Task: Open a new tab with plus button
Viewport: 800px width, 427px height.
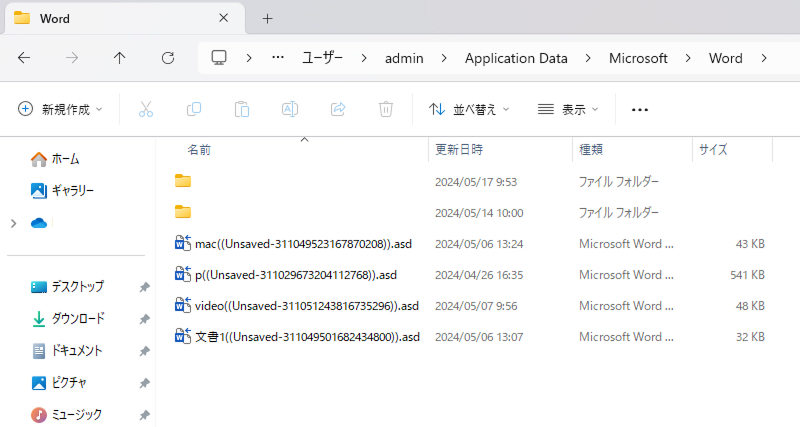Action: (x=267, y=19)
